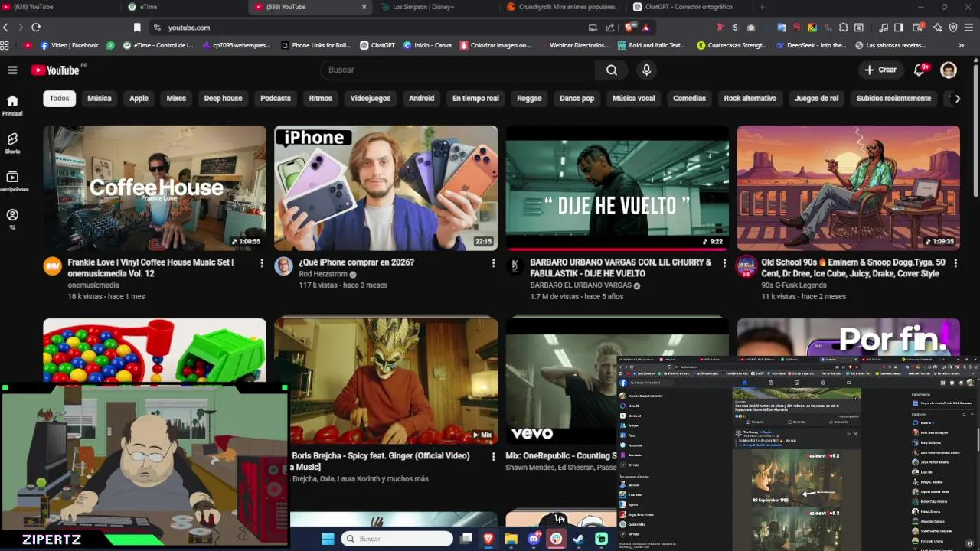
Task: Open the YouTube hamburger guide menu
Action: click(12, 70)
